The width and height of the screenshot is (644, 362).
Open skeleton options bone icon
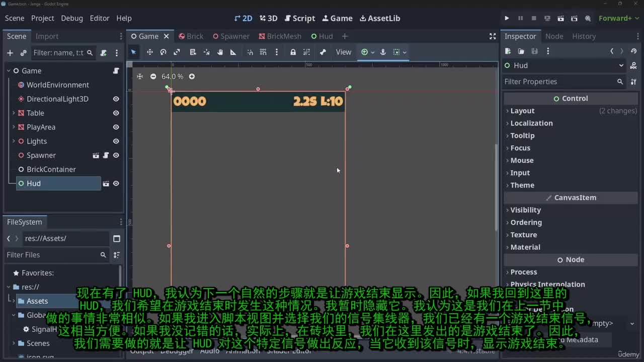[323, 52]
